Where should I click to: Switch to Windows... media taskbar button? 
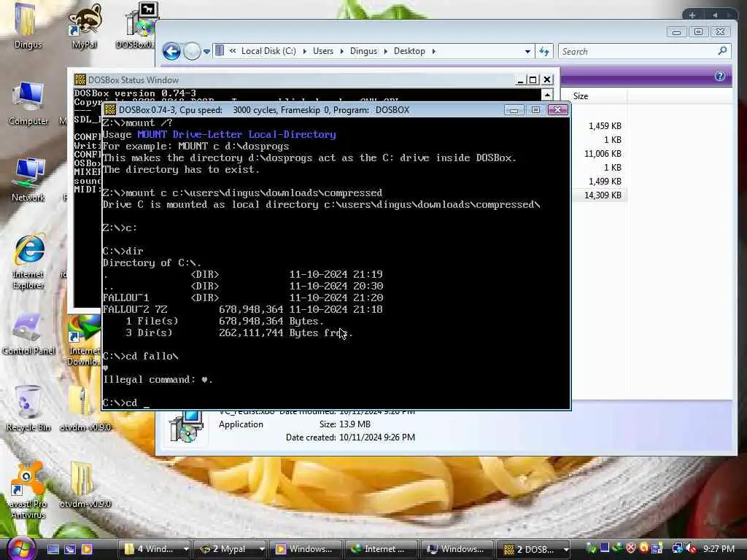point(305,549)
